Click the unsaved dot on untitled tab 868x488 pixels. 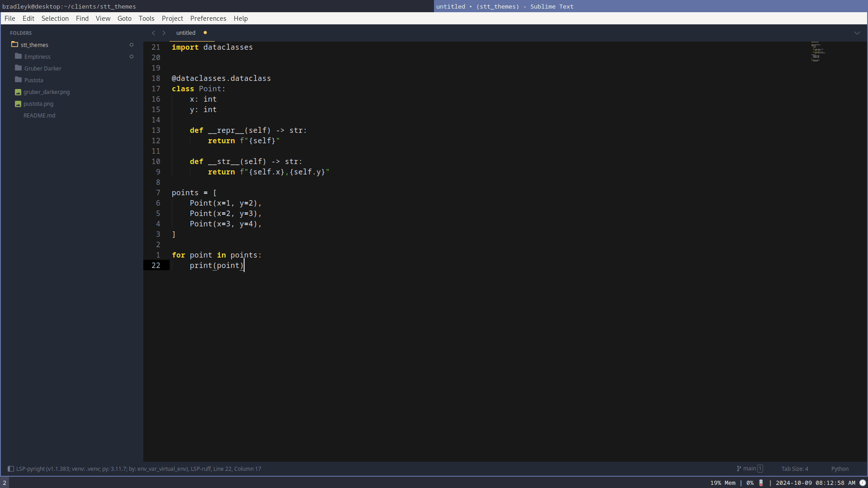[x=205, y=33]
